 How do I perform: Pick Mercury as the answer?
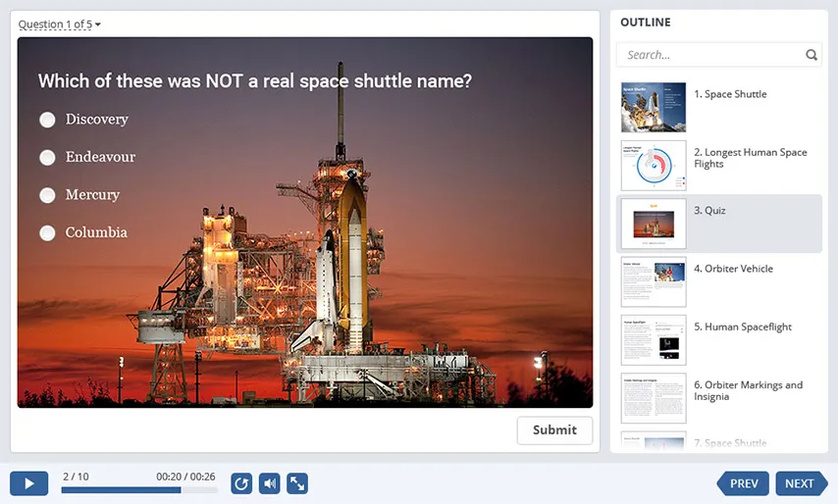click(x=47, y=195)
